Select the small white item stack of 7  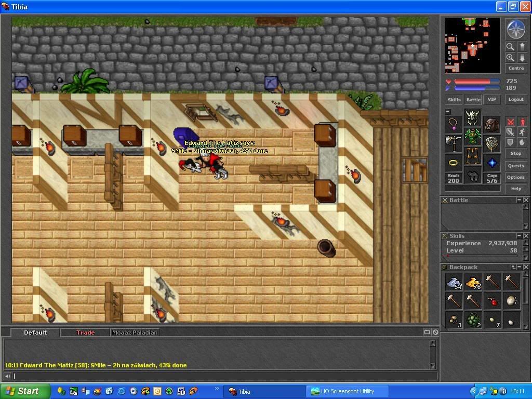pos(493,320)
